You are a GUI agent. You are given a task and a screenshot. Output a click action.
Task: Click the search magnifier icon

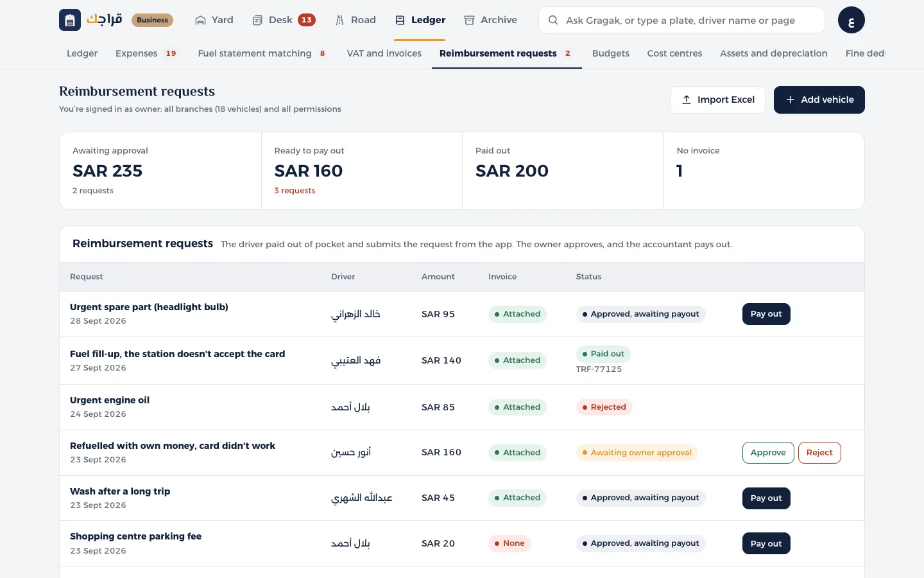coord(552,20)
